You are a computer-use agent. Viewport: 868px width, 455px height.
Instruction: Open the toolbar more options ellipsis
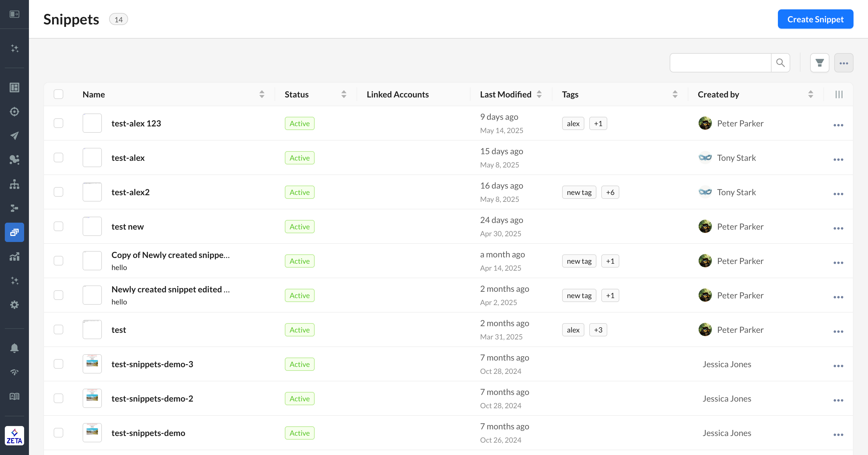pos(843,63)
